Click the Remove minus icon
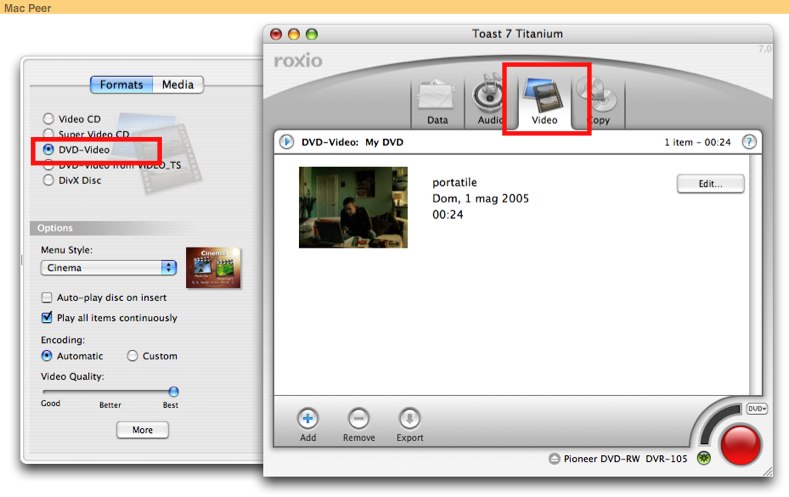 tap(358, 418)
